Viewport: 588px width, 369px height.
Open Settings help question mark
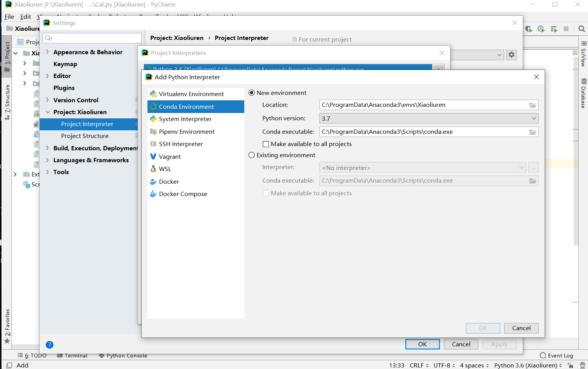pyautogui.click(x=50, y=345)
